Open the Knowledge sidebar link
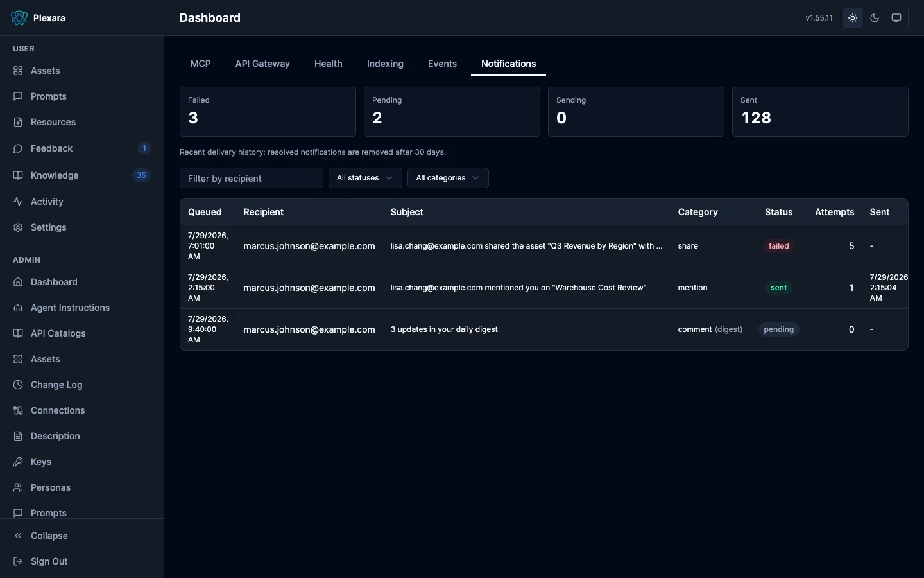 81,175
